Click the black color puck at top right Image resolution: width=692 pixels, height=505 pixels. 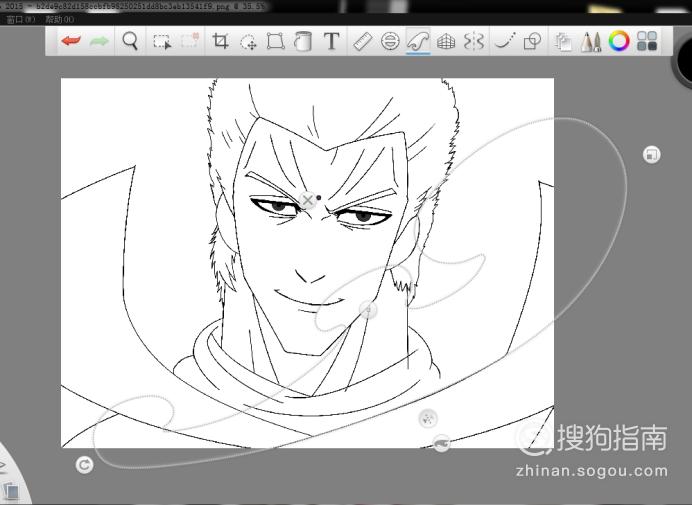(x=683, y=62)
